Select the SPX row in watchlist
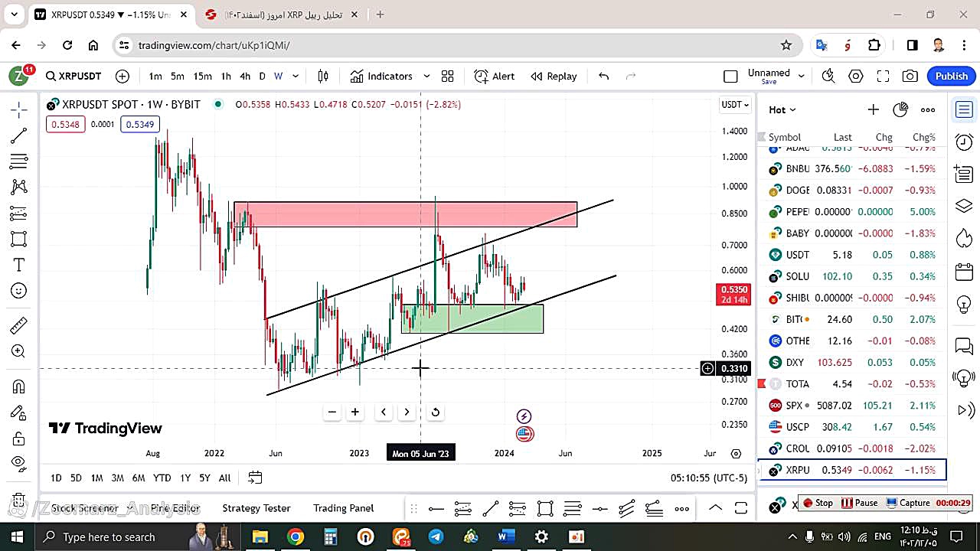The height and width of the screenshot is (551, 980). pyautogui.click(x=851, y=406)
